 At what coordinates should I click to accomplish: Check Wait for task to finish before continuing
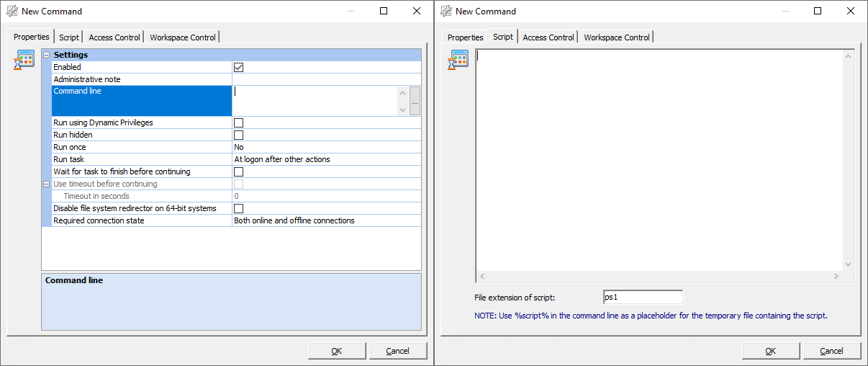pyautogui.click(x=239, y=172)
